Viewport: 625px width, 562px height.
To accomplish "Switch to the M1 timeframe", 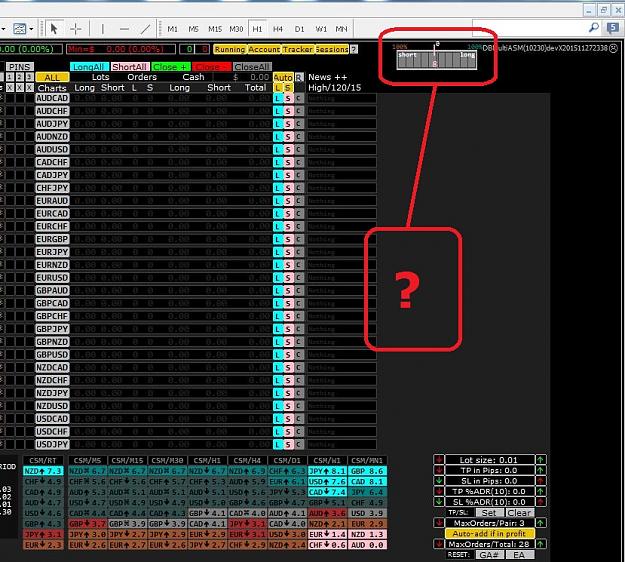I will pos(172,29).
